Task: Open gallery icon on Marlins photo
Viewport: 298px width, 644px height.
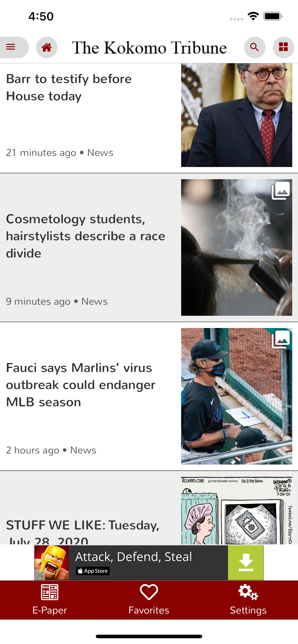Action: [x=281, y=339]
